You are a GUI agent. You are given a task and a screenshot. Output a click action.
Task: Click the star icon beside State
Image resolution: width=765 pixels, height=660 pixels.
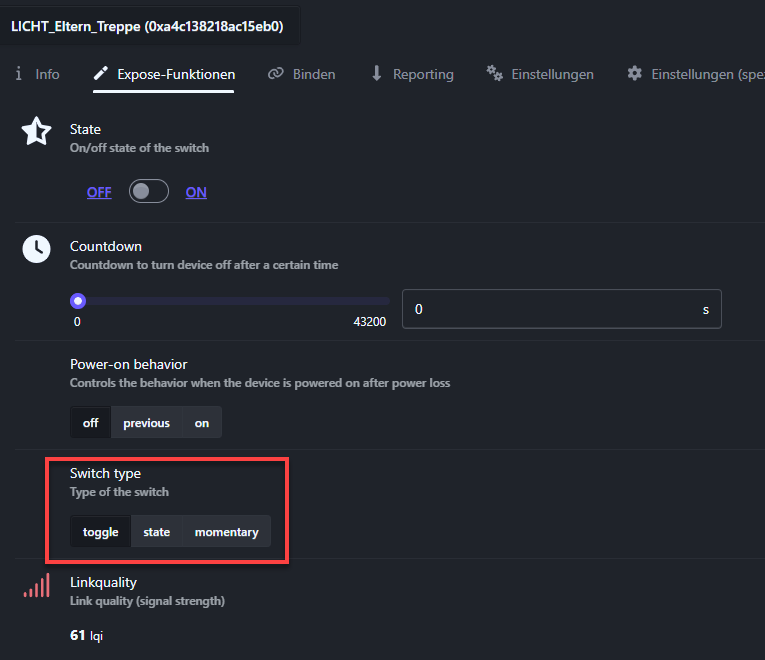point(36,132)
